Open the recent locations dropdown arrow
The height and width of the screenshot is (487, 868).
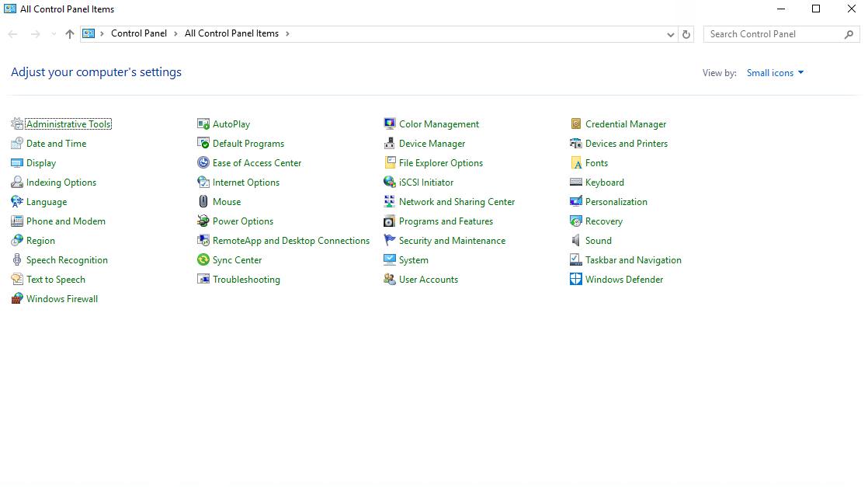click(x=53, y=34)
